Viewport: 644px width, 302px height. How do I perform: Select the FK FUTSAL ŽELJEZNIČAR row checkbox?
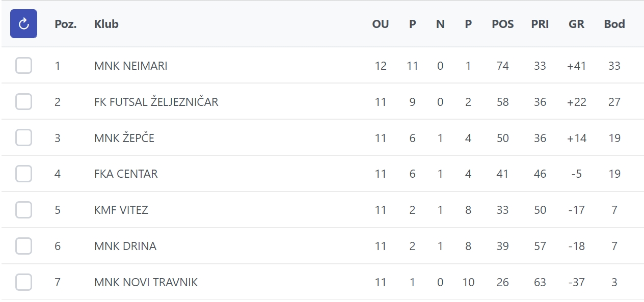point(23,102)
